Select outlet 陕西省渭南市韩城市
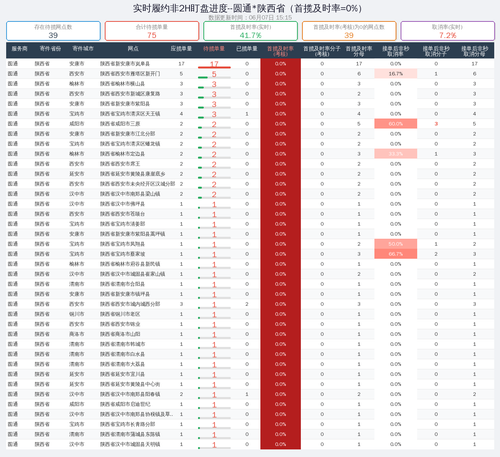This screenshot has height=457, width=500. coord(122,344)
